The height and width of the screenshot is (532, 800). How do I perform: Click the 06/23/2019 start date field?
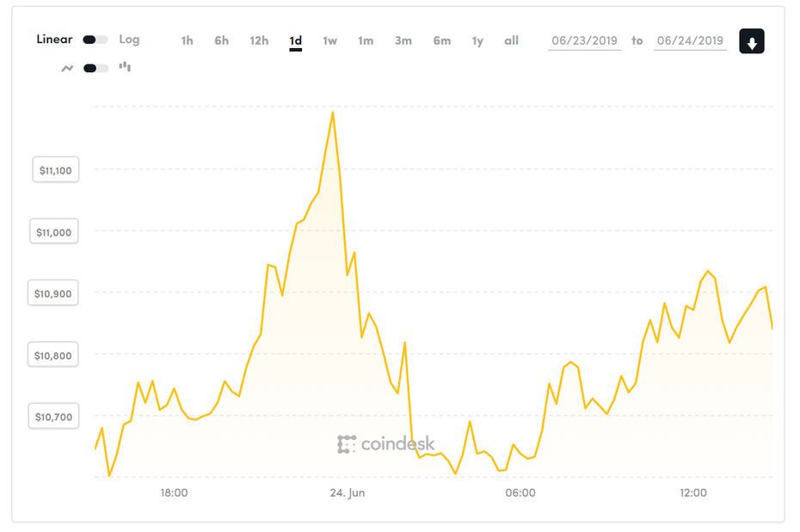click(x=585, y=40)
